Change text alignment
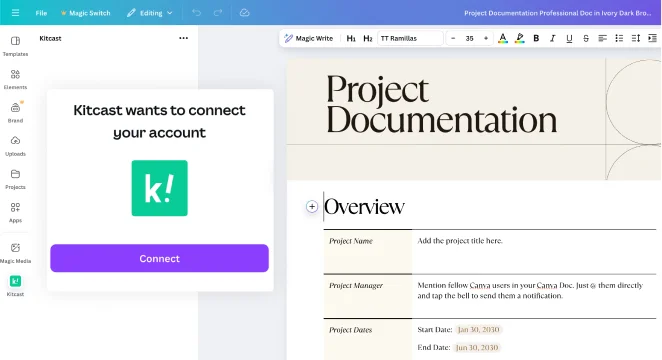 tap(602, 38)
